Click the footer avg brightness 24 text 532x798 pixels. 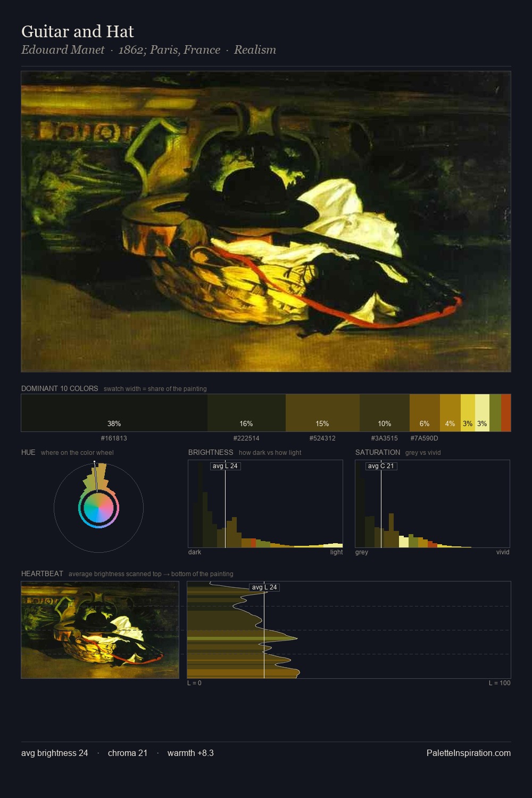(x=55, y=753)
